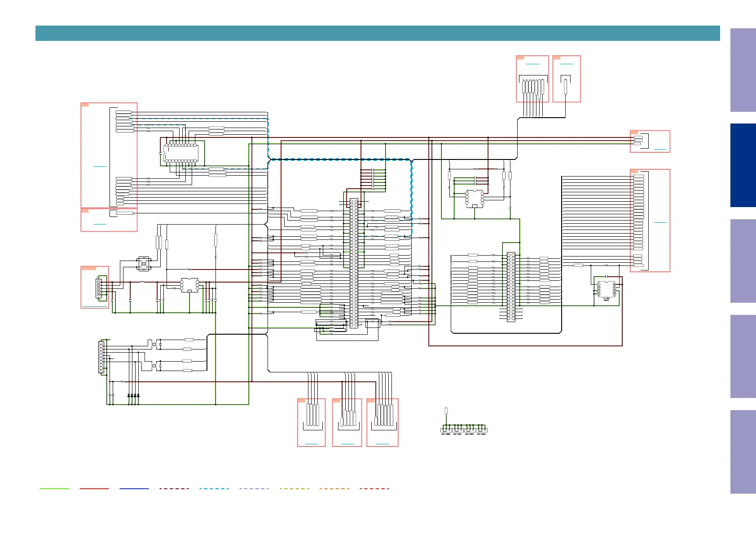This screenshot has width=756, height=535.
Task: Select the cyan dashed legend line
Action: (x=214, y=488)
